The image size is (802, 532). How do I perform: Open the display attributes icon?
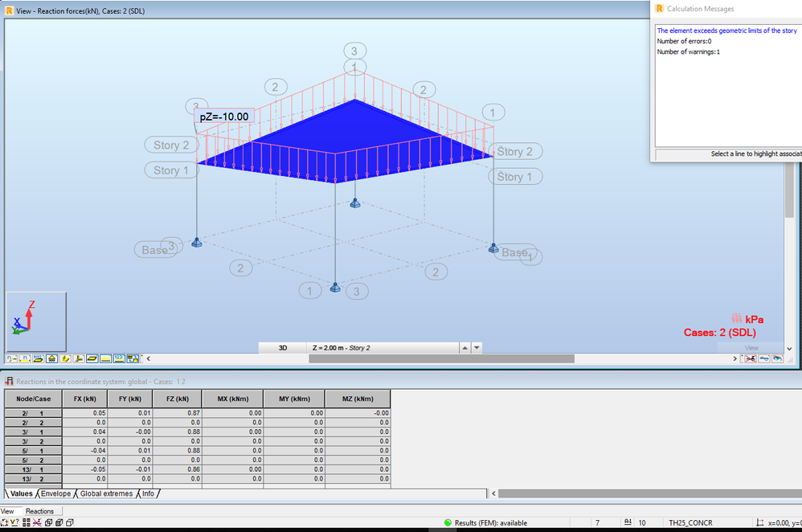133,358
